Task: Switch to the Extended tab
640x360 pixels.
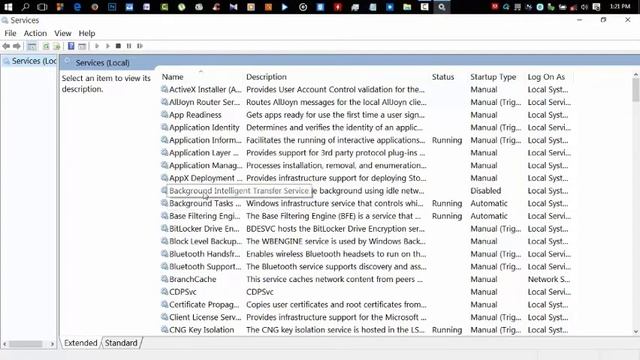Action: 80,343
